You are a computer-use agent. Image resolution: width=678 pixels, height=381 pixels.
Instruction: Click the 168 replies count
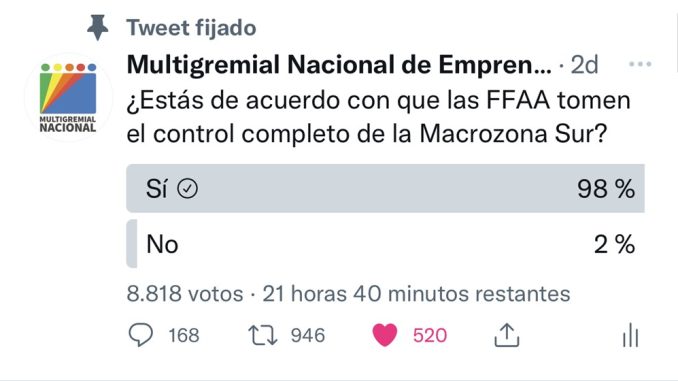184,336
